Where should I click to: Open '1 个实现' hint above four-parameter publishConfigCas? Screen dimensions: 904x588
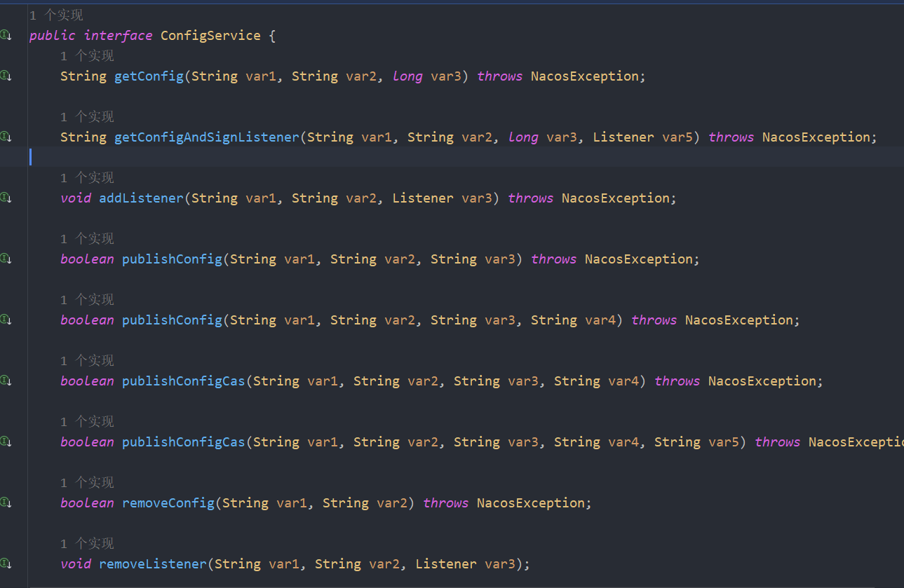pos(87,361)
